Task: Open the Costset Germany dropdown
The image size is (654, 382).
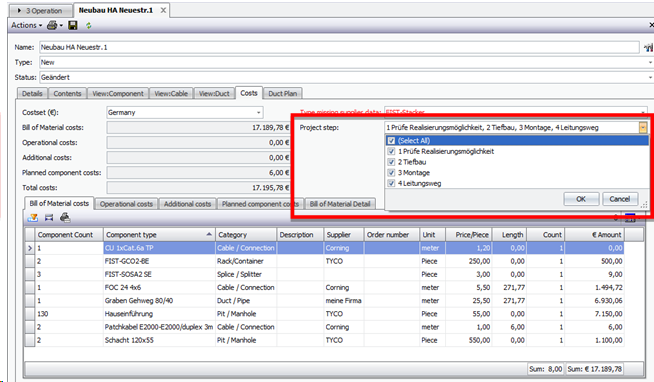Action: tap(258, 113)
